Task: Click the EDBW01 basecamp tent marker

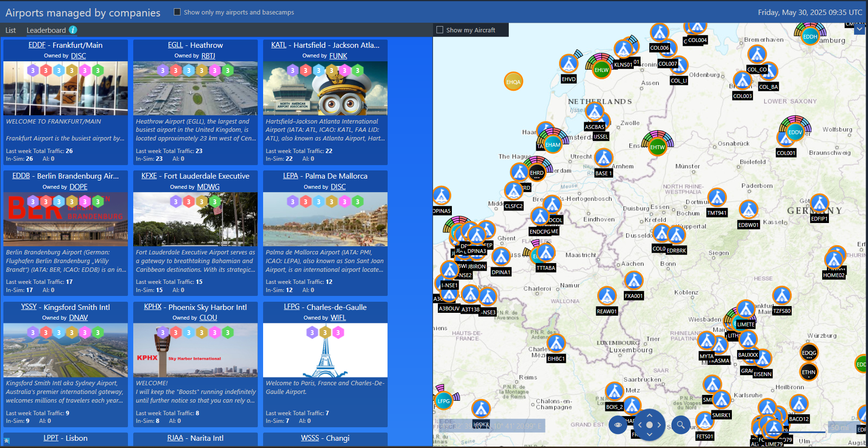Action: coord(748,210)
